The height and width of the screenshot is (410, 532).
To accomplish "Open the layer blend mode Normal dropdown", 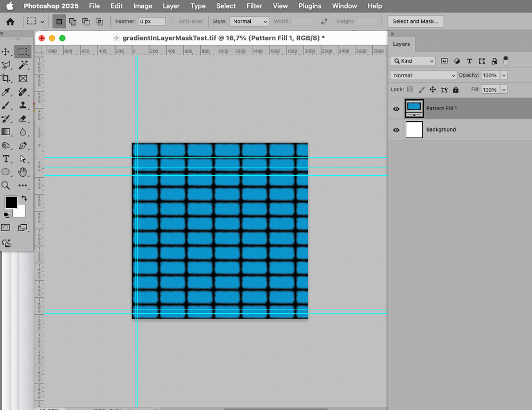I will (423, 76).
